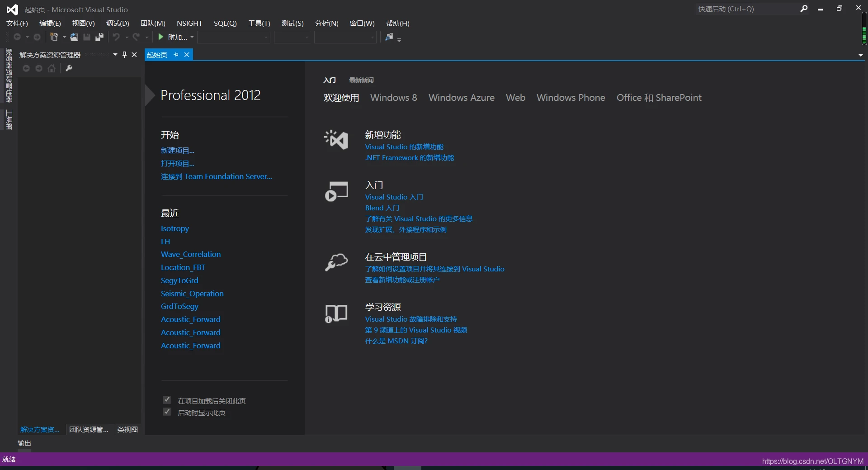
Task: Open recent project Wave_Correlation
Action: [x=191, y=255]
